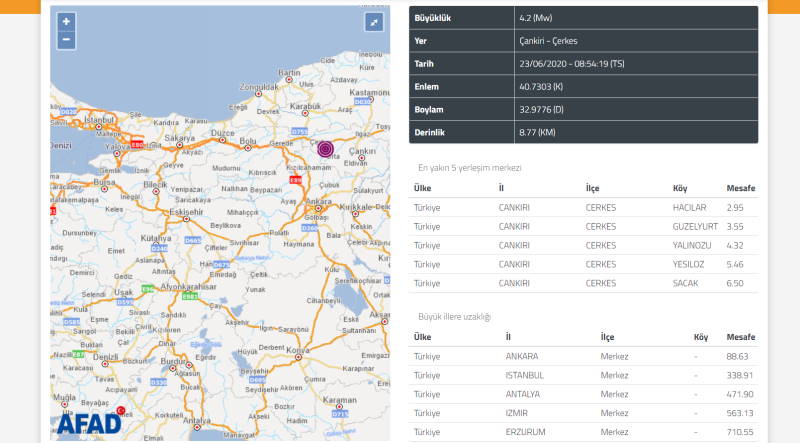Select the Ankara city label on the map
Screen dimensions: 800x443
pos(320,199)
